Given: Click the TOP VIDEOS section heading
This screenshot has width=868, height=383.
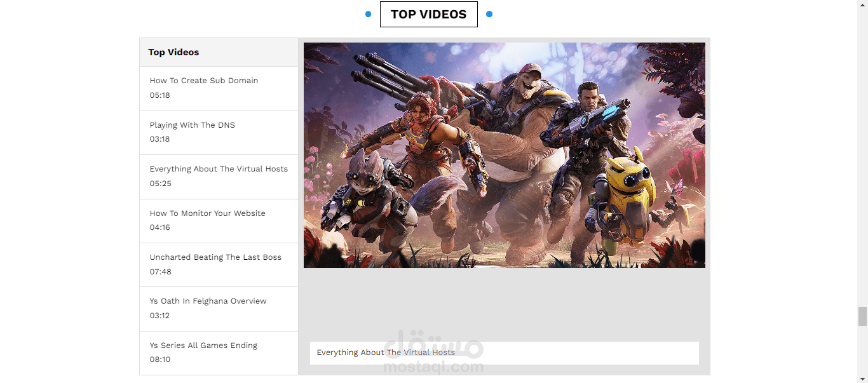Looking at the screenshot, I should click(429, 15).
